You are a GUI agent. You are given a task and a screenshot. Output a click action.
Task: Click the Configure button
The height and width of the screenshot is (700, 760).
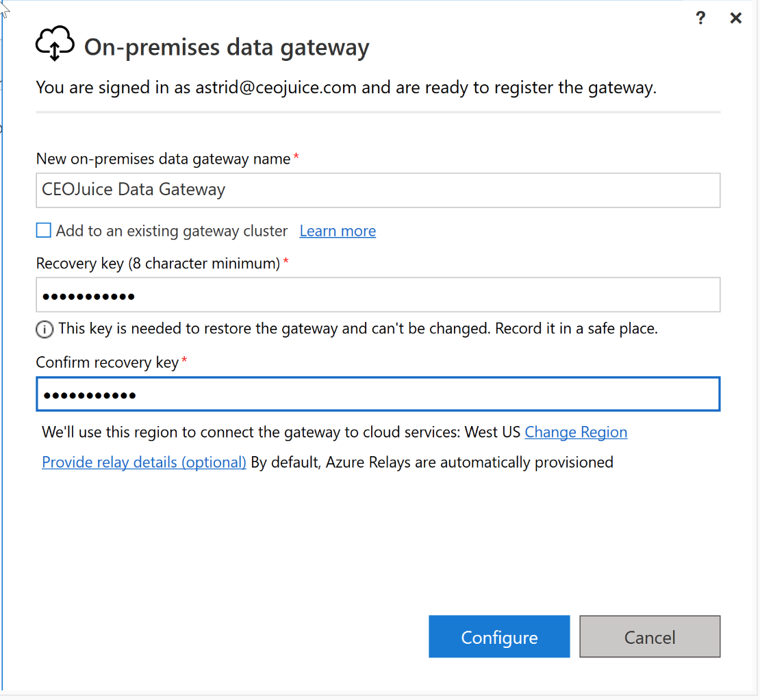pos(499,636)
